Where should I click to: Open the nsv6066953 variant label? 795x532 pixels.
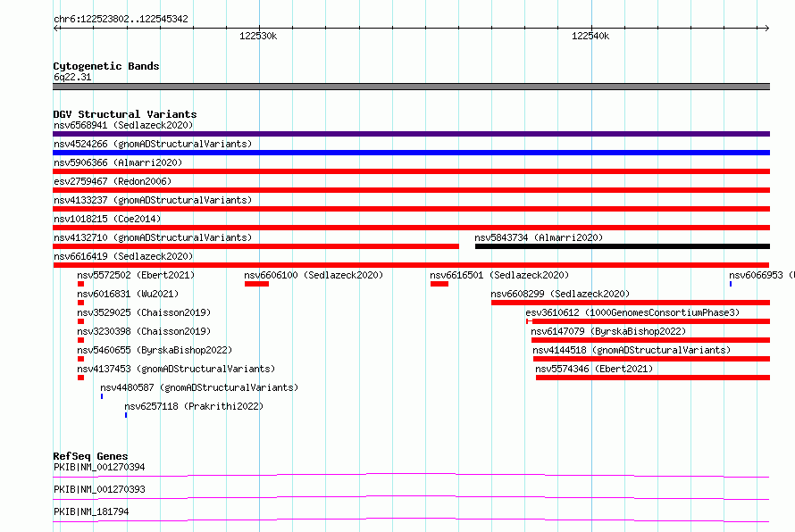[762, 275]
